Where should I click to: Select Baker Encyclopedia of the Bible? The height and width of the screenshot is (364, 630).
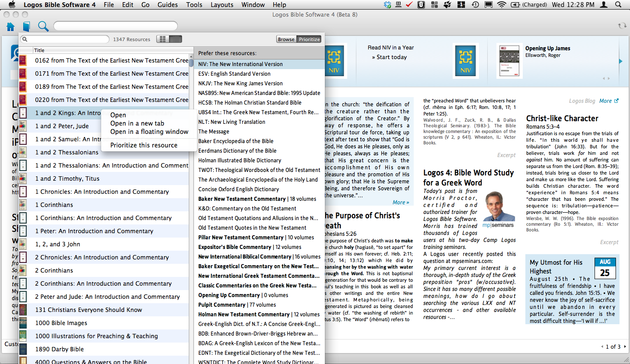tap(259, 141)
